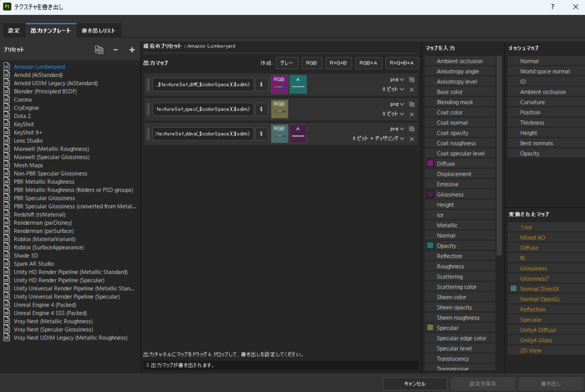Click the キャンセル button
Viewport: 585px width, 392px height.
pos(415,383)
